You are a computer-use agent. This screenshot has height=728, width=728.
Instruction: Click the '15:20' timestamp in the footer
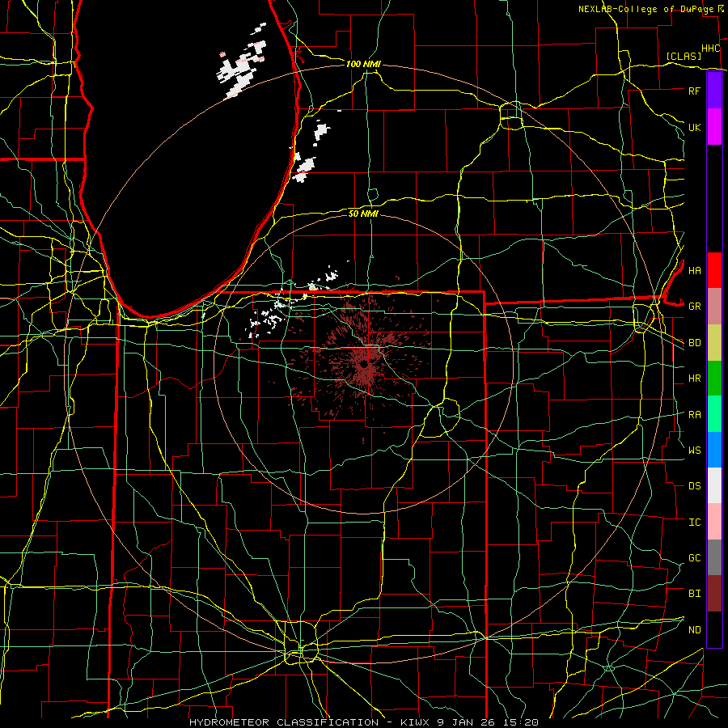(523, 722)
